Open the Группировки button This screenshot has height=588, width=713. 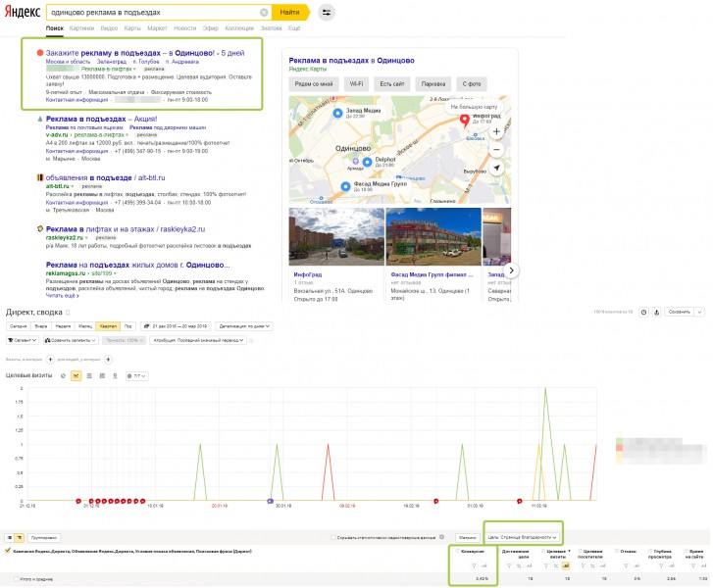pyautogui.click(x=44, y=538)
